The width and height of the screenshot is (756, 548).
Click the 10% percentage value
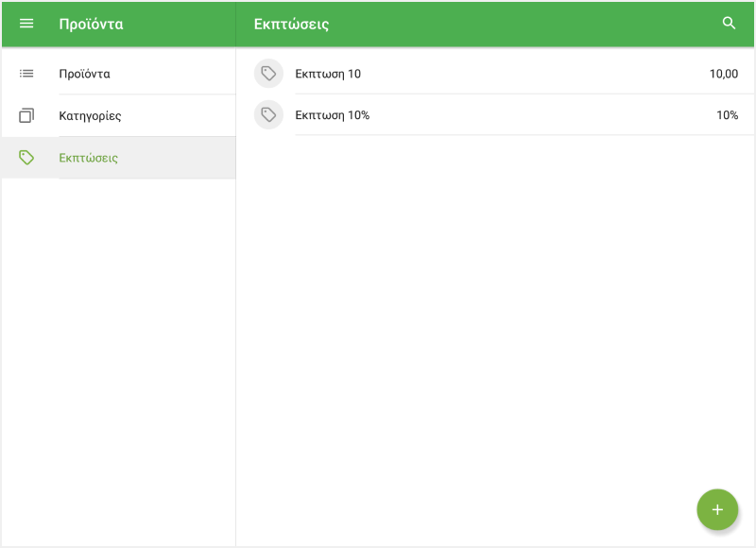727,115
